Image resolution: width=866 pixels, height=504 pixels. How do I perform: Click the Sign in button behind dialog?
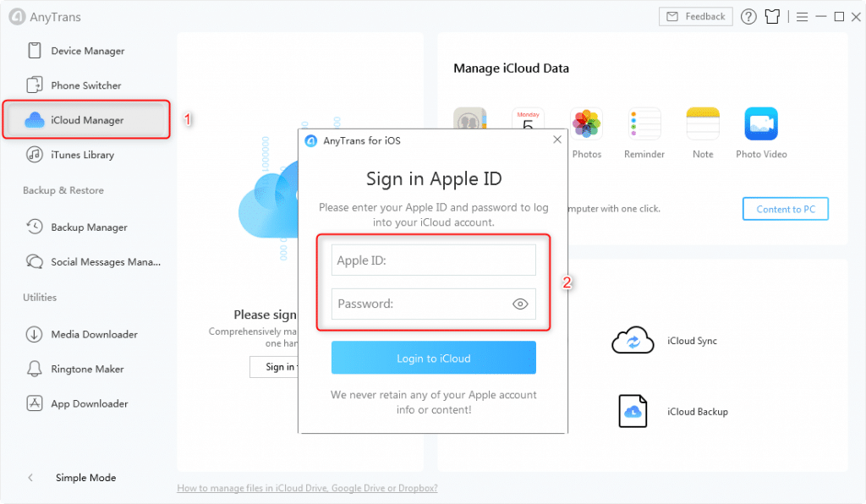click(x=274, y=367)
